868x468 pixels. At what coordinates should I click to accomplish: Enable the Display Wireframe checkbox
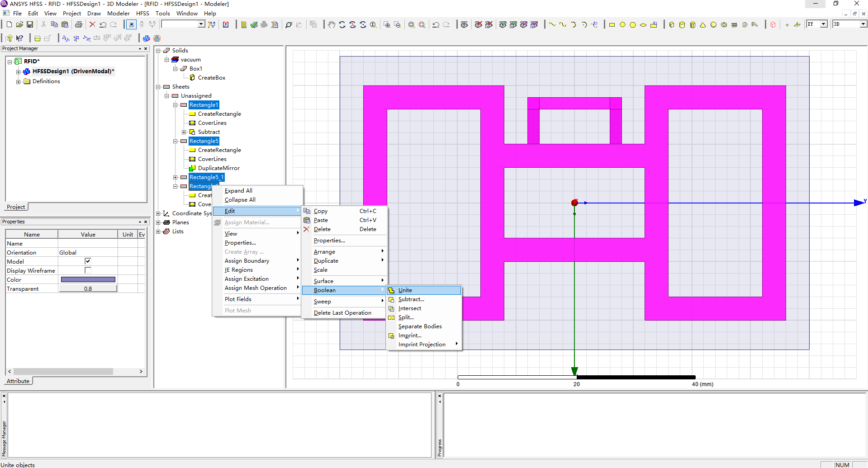88,270
